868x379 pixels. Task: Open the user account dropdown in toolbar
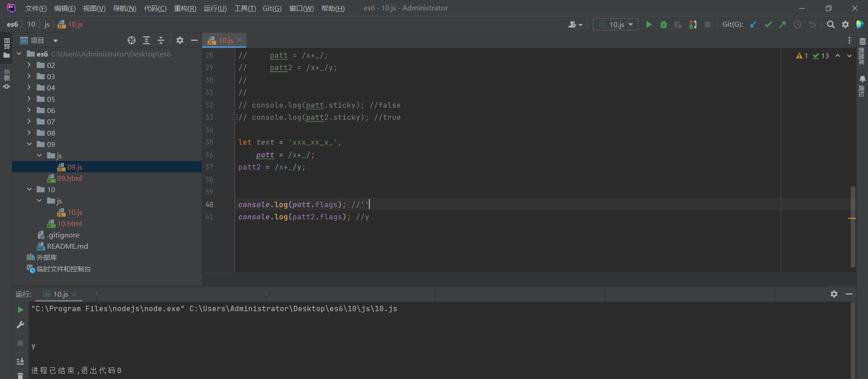575,24
